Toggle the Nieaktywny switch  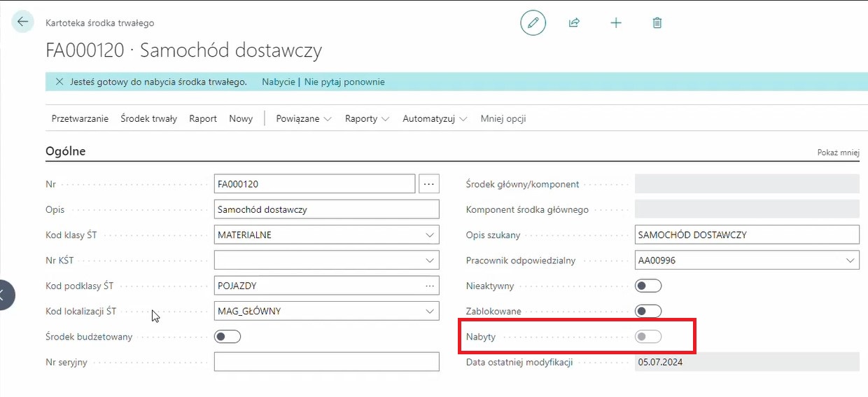pos(648,286)
